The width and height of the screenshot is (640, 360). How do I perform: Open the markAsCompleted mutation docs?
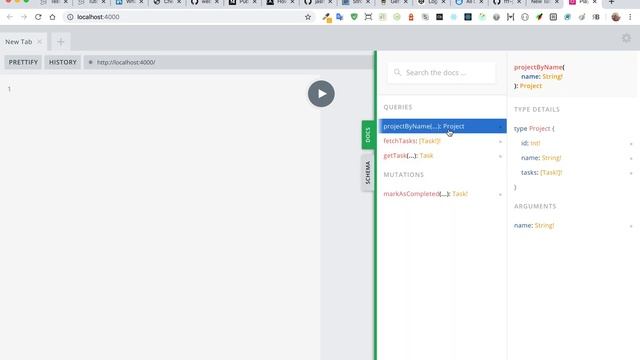(442, 194)
